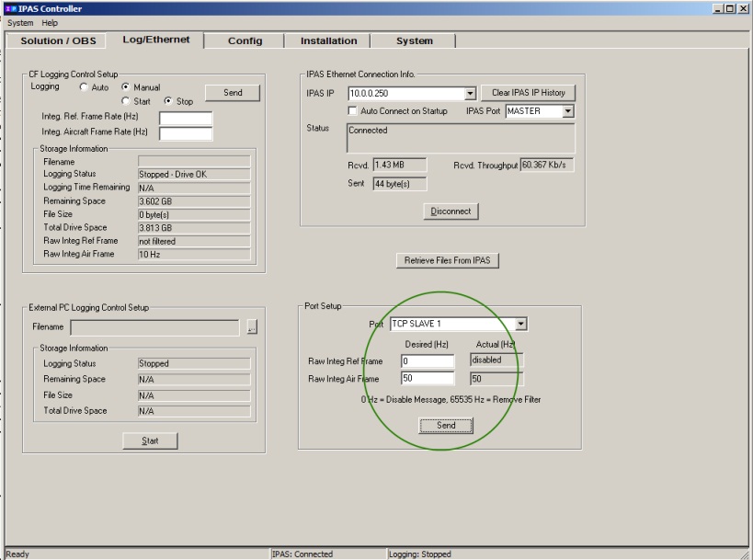Click Clear IPAS IP History button
753x560 pixels.
(528, 93)
